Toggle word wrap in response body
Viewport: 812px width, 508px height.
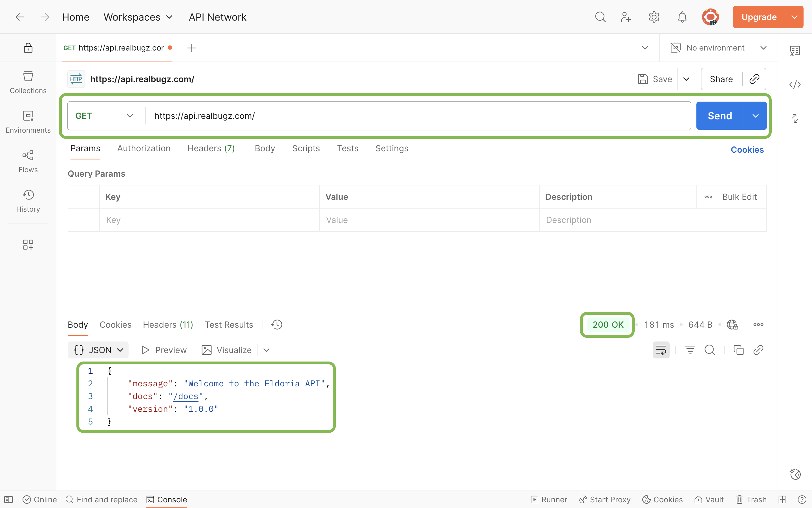coord(661,350)
